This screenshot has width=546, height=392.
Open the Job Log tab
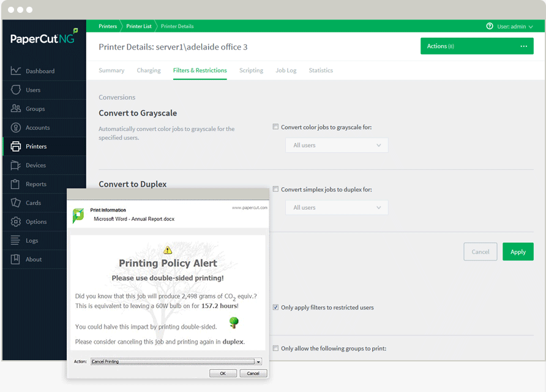(x=286, y=70)
